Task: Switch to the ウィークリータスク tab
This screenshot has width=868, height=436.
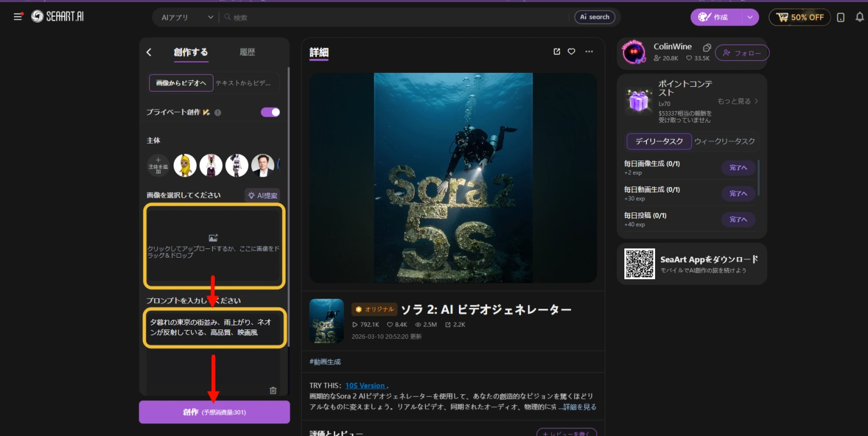Action: tap(725, 141)
